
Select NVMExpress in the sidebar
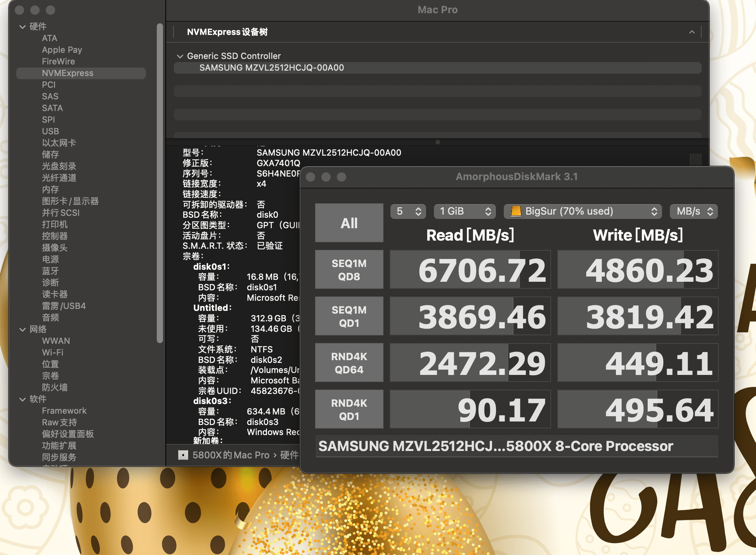tap(81, 73)
